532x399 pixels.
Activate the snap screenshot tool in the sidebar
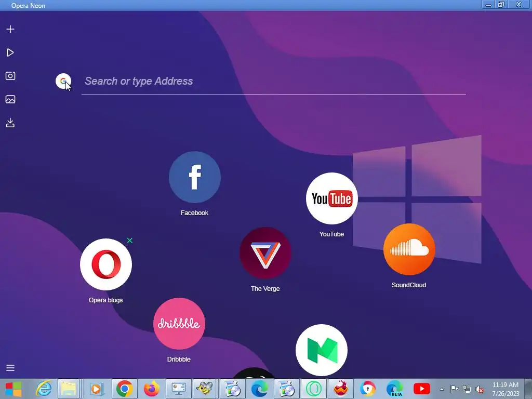10,76
